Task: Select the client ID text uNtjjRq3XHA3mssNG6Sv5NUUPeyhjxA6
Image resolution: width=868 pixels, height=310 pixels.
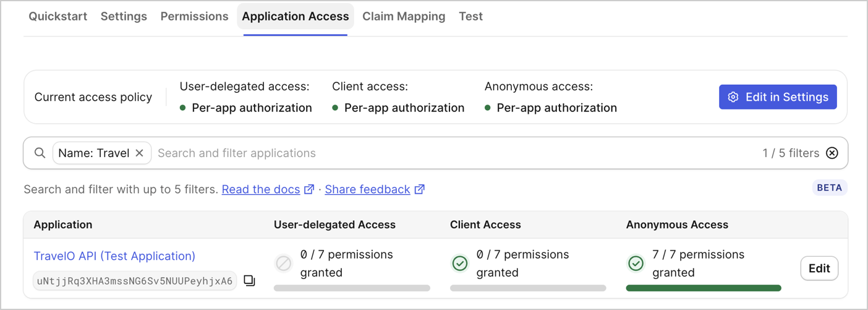Action: 135,281
